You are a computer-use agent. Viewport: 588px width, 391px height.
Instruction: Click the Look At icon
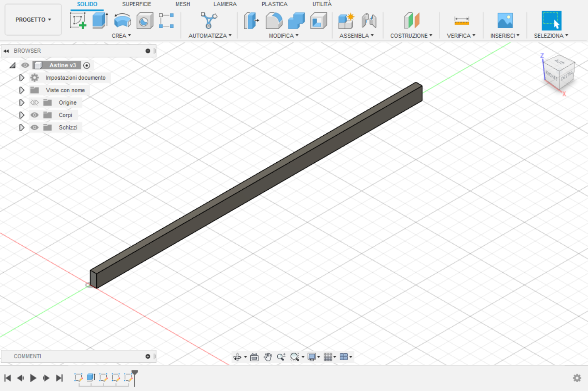click(254, 357)
